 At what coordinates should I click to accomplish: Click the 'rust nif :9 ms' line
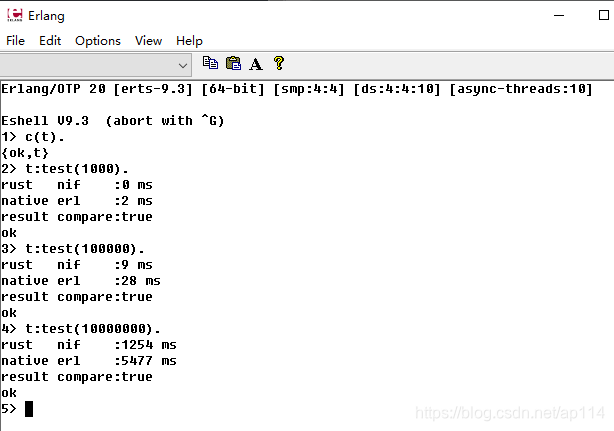click(x=77, y=265)
